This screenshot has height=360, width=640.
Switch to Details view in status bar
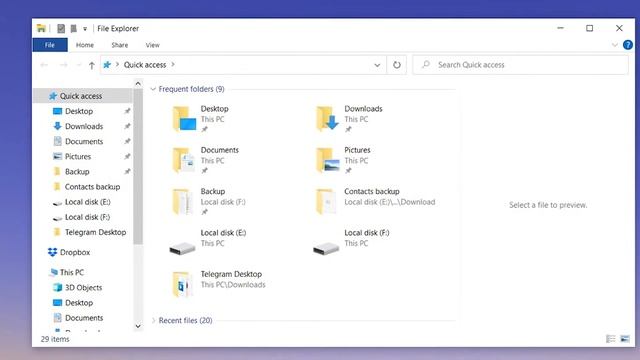click(611, 339)
